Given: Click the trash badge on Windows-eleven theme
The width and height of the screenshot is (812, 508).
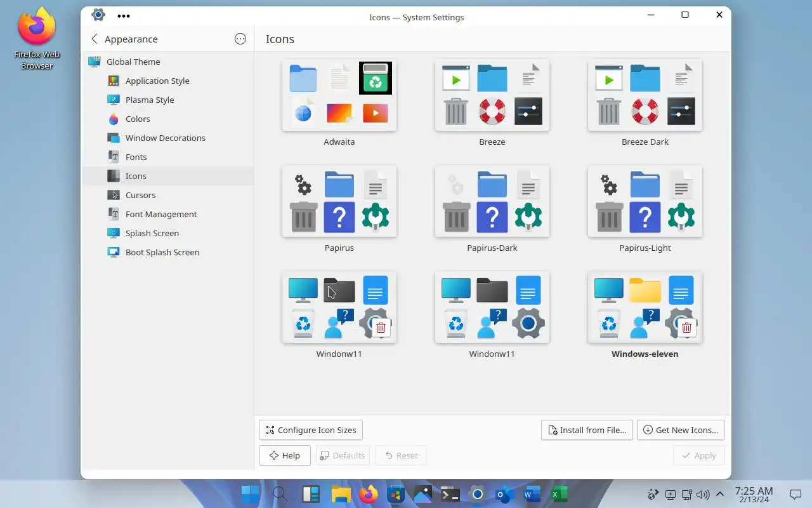Looking at the screenshot, I should click(686, 328).
